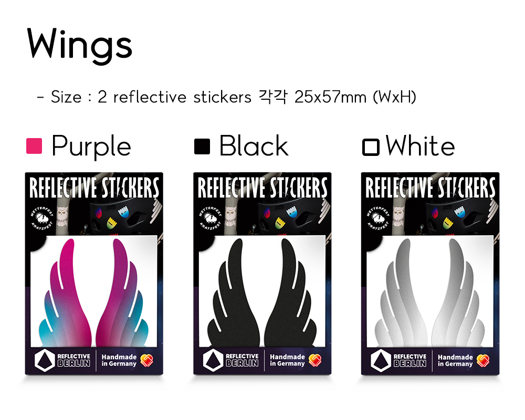Screen dimensions: 525x420
Task: Click the size description text line
Action: click(x=227, y=97)
